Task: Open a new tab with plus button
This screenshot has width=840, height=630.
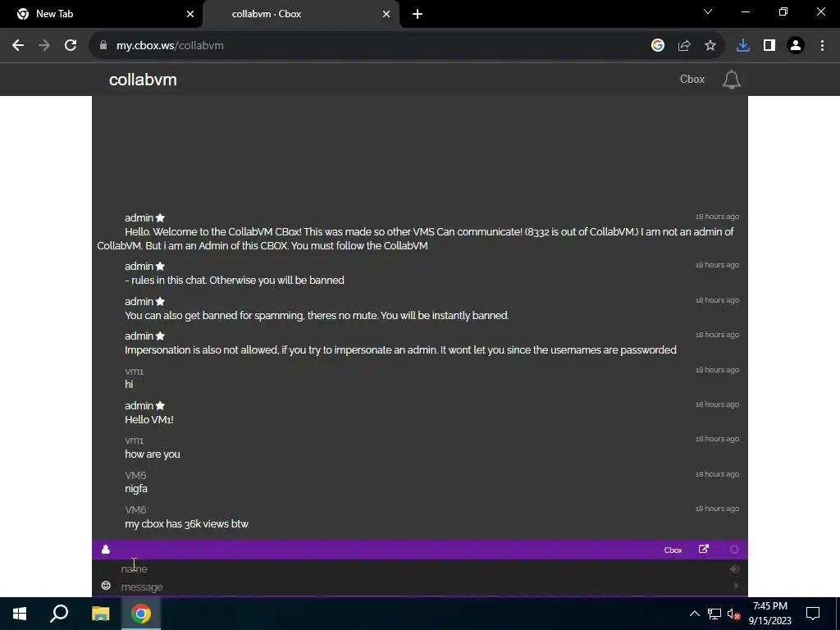Action: click(418, 14)
